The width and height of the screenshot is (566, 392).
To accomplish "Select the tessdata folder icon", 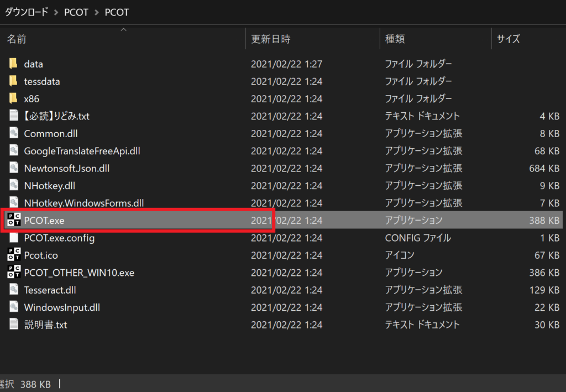I will (13, 81).
